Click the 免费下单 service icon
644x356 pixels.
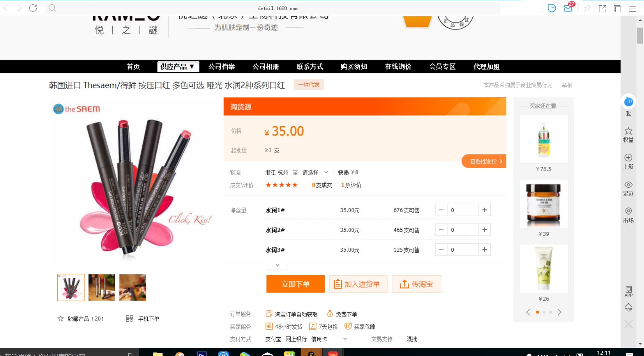(x=330, y=313)
